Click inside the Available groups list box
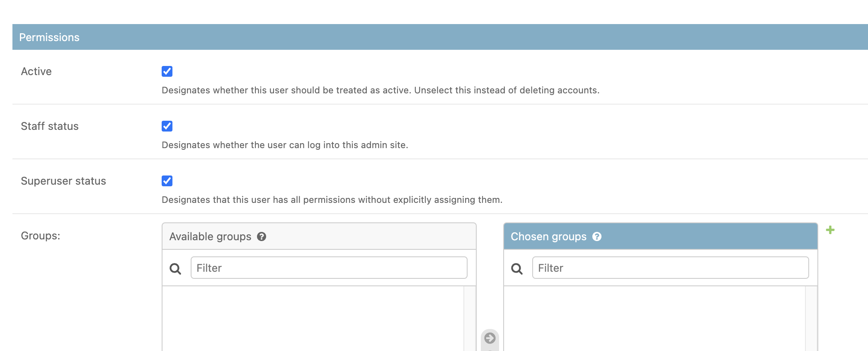868x351 pixels. [x=311, y=319]
